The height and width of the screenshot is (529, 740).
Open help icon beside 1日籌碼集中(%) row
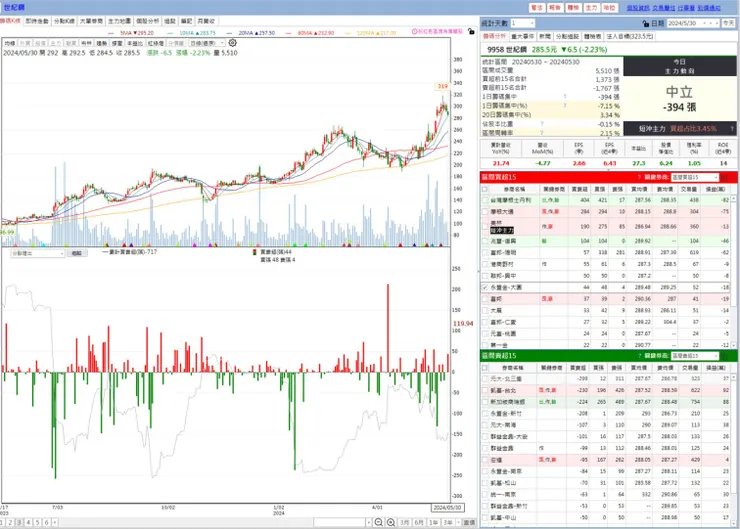pos(565,106)
